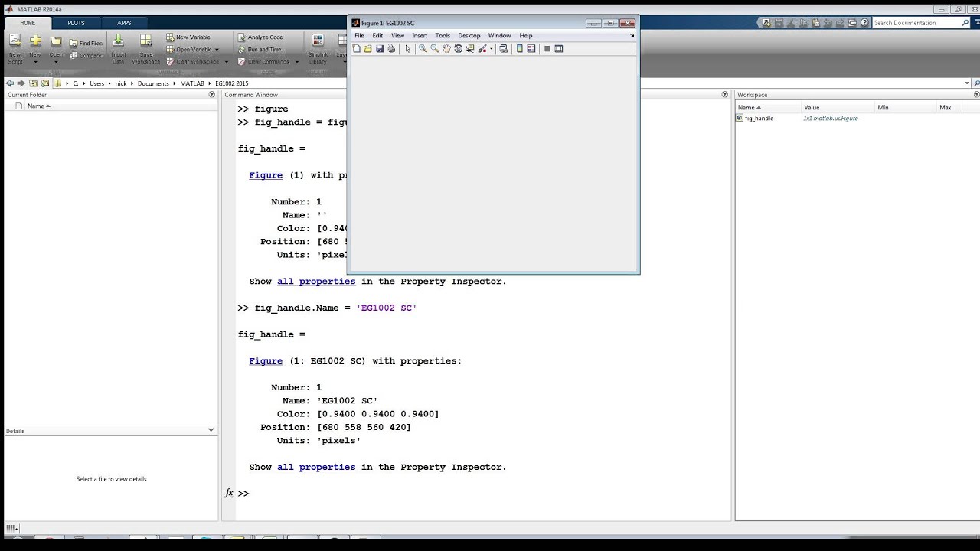The height and width of the screenshot is (551, 980).
Task: Switch to the PLOTS ribbon tab
Action: click(x=76, y=23)
